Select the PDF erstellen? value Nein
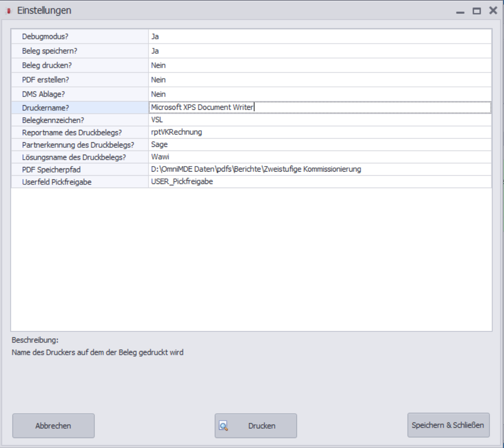The height and width of the screenshot is (448, 504). coord(320,80)
